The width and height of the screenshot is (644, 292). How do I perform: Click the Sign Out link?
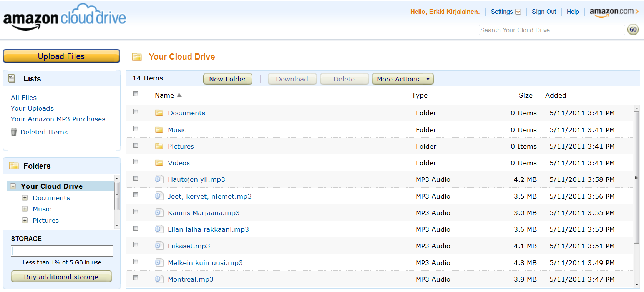[544, 12]
